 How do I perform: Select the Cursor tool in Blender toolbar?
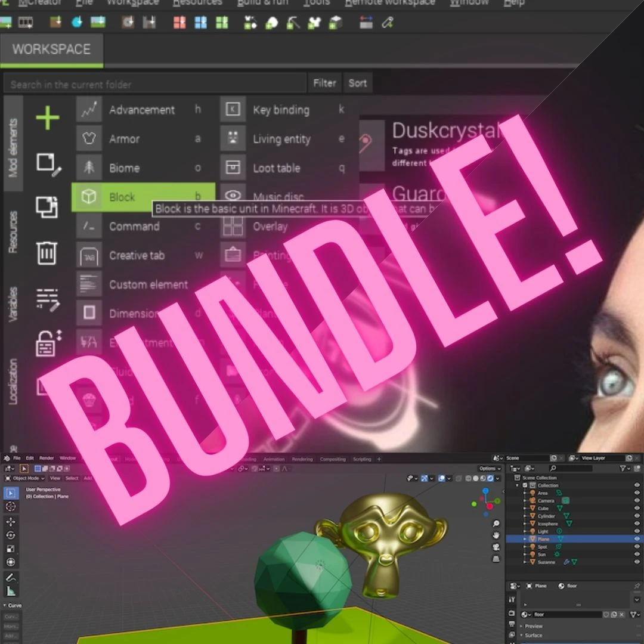tap(11, 506)
